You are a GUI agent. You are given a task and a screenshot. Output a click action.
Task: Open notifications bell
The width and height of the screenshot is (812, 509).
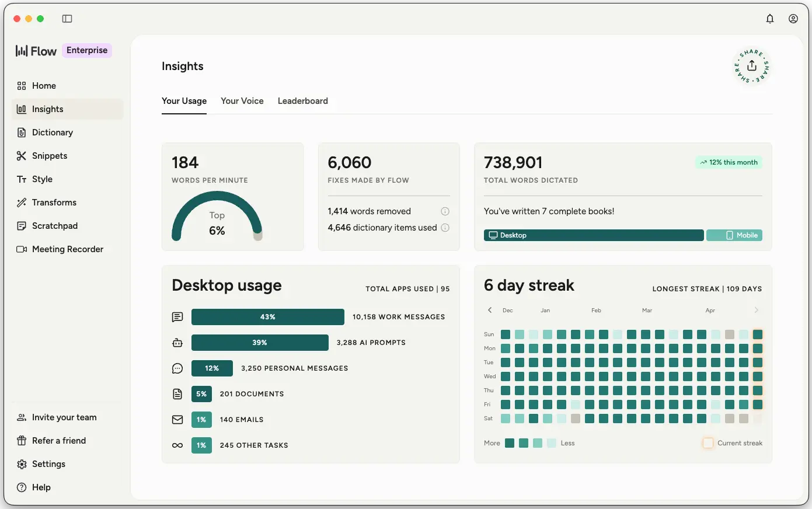pyautogui.click(x=770, y=19)
